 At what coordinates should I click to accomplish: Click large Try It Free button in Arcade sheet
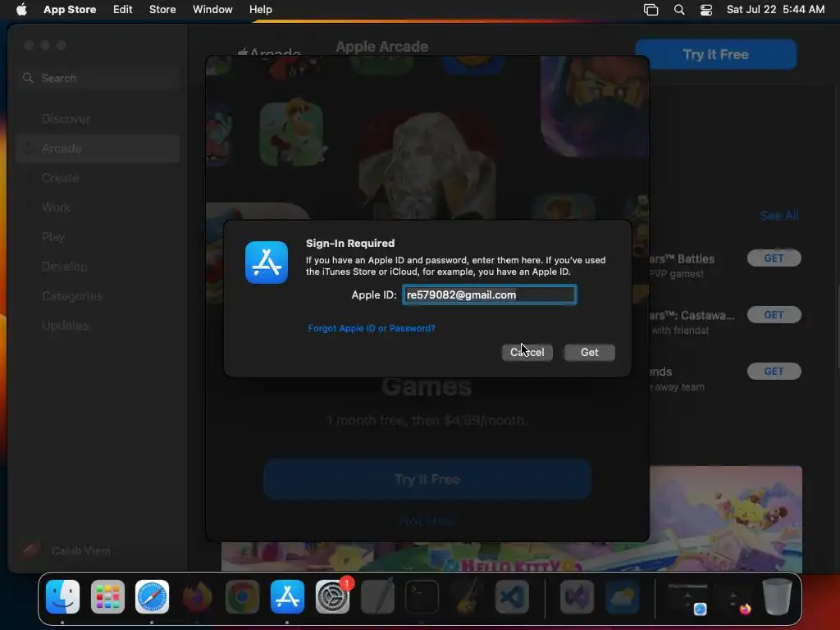click(x=427, y=479)
